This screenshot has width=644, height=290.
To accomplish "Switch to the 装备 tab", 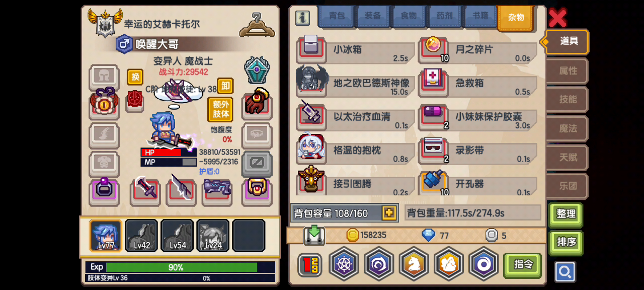I will coord(373,16).
